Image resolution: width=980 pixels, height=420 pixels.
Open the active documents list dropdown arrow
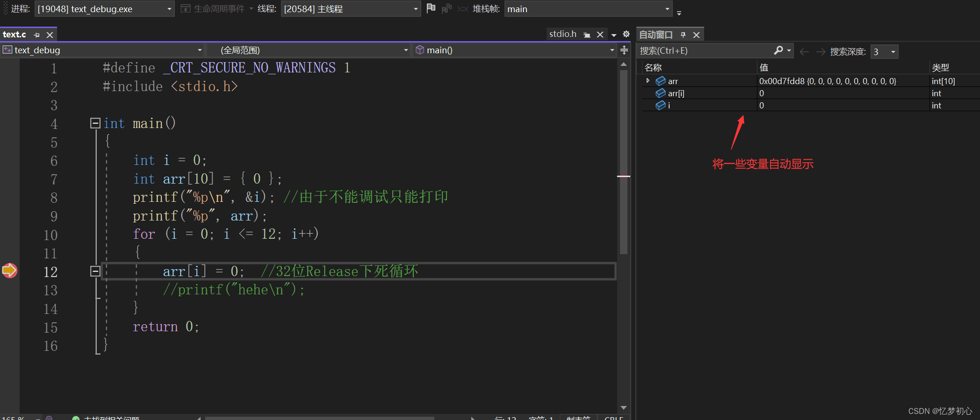click(614, 35)
